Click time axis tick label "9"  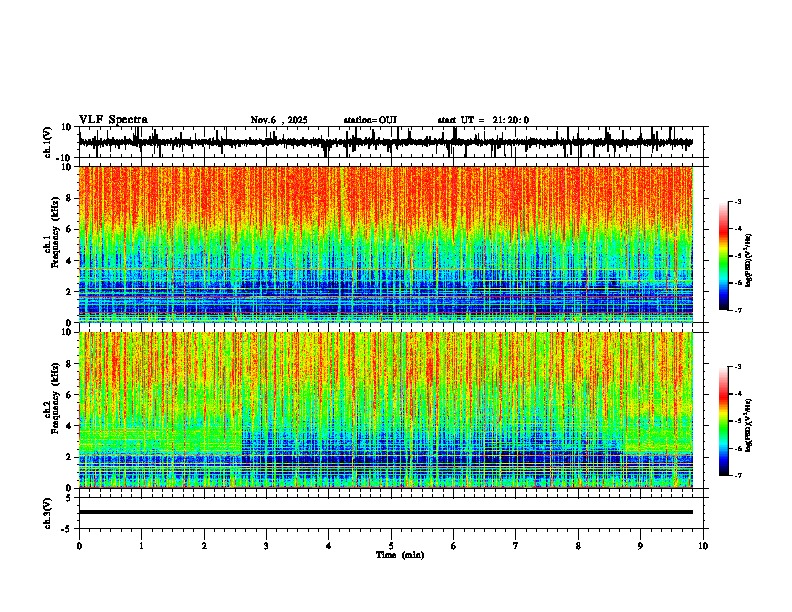pos(640,546)
